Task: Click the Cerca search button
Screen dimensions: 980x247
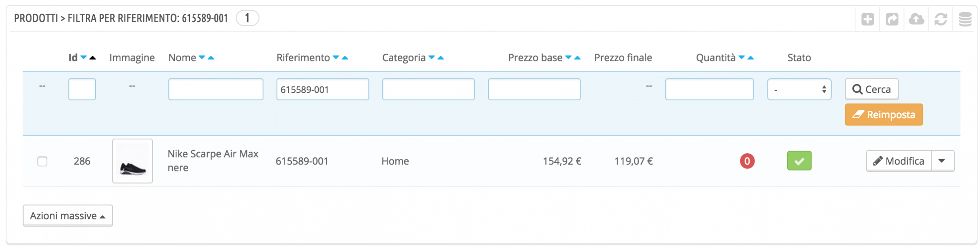Action: pos(871,89)
